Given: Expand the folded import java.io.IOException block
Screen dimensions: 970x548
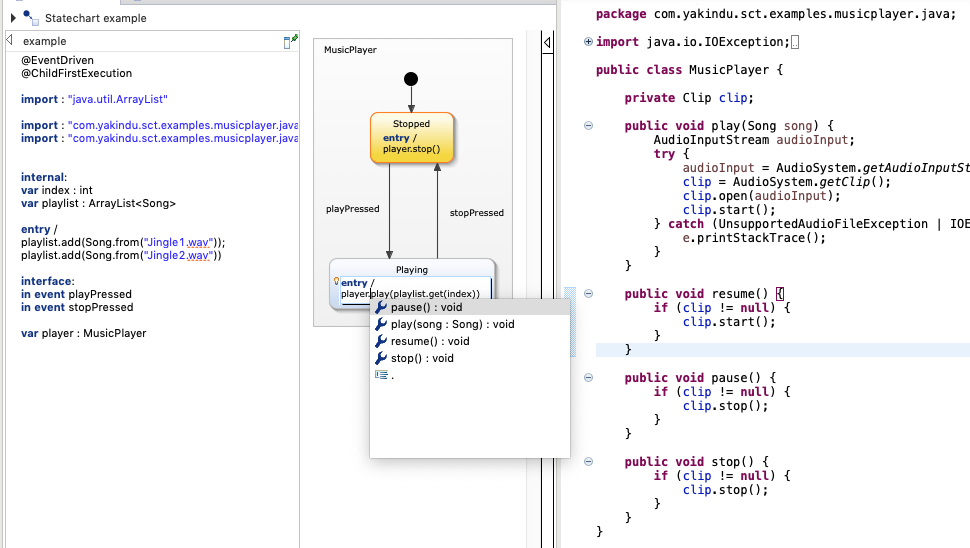Looking at the screenshot, I should (x=588, y=42).
